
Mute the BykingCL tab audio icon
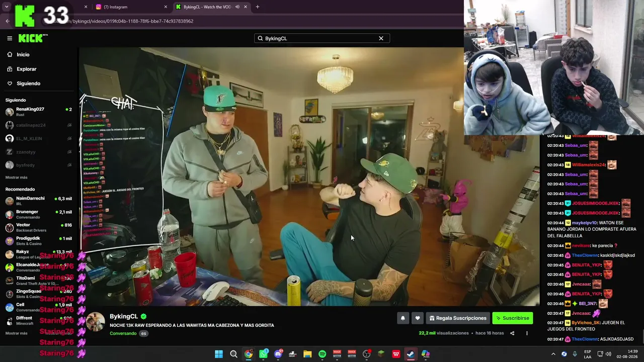(237, 7)
